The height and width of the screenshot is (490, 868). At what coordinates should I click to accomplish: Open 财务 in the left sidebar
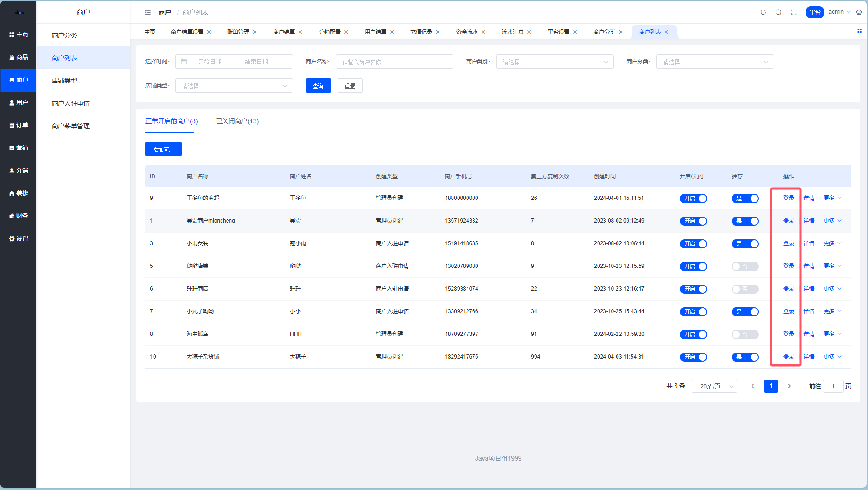[x=19, y=216]
